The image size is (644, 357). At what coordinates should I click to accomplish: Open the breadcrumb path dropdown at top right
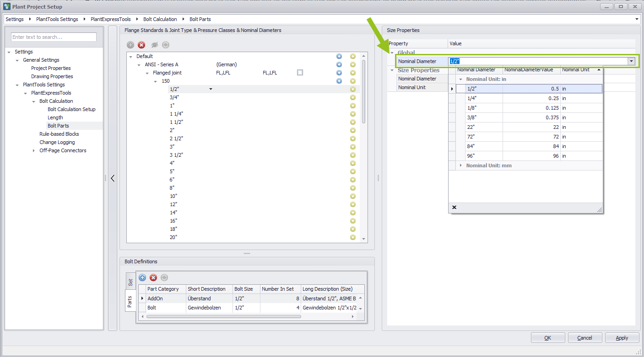[637, 19]
